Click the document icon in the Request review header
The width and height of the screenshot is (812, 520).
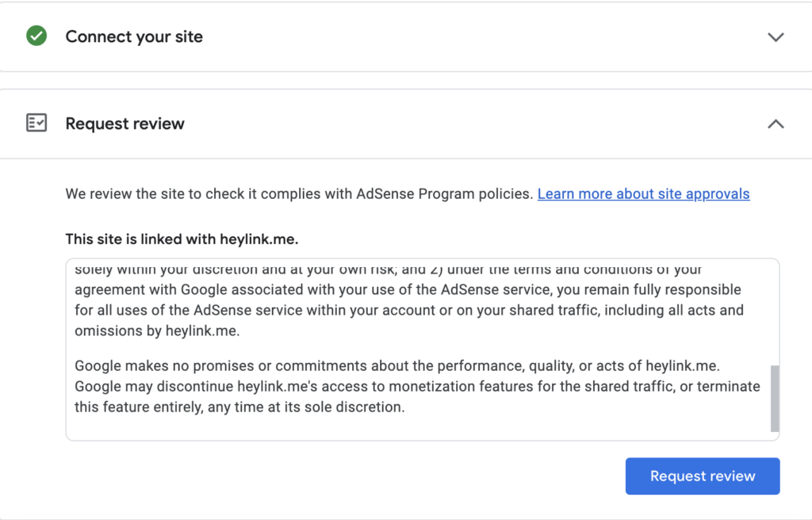[x=36, y=123]
